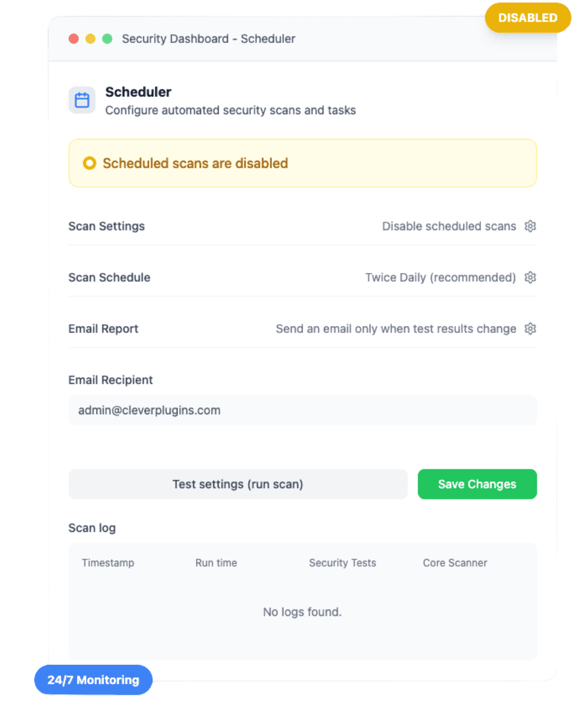588x706 pixels.
Task: Click the DISABLED status badge
Action: click(x=527, y=18)
